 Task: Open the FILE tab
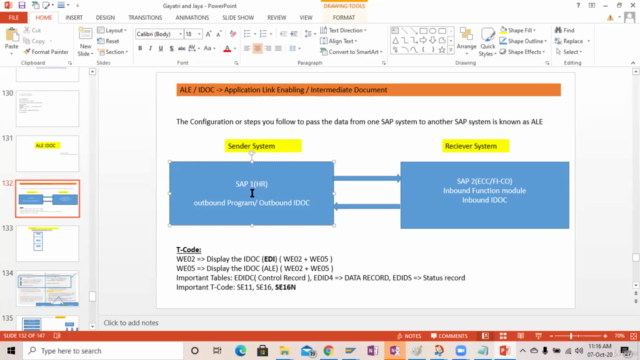coord(14,18)
